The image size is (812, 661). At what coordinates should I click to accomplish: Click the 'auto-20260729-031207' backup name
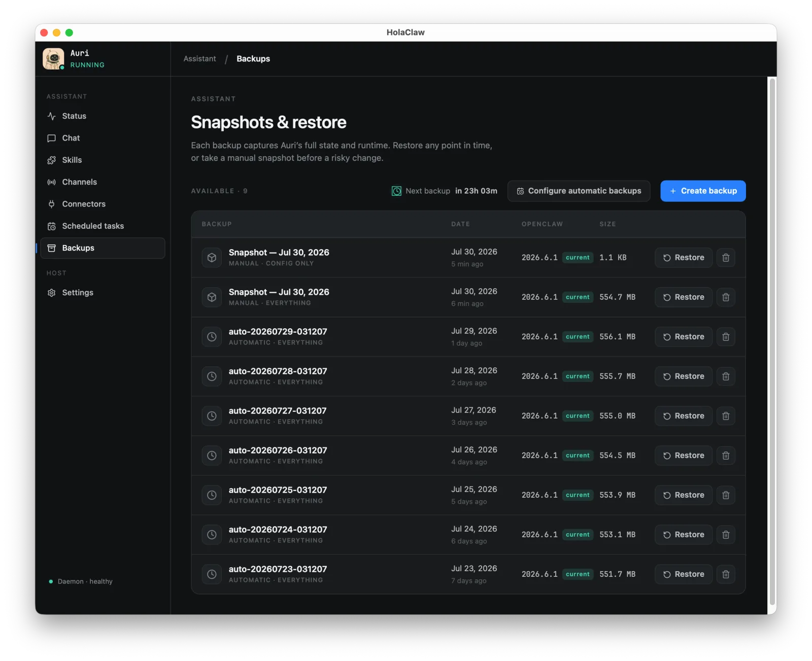point(278,332)
